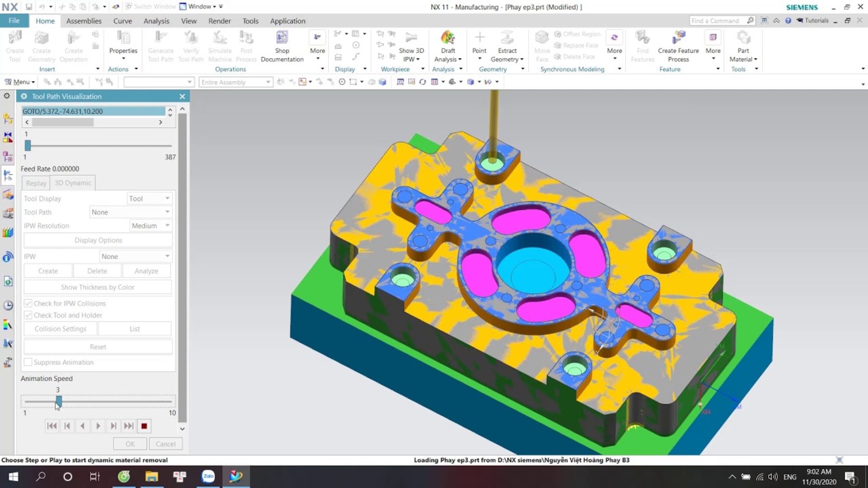
Task: Click Create Tool icon
Action: tap(14, 47)
